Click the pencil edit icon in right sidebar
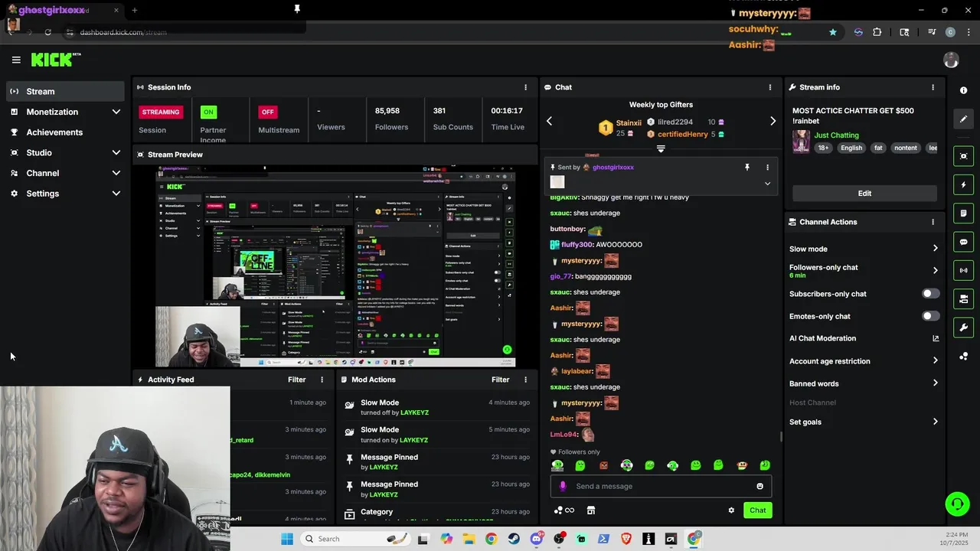980x551 pixels. [963, 119]
